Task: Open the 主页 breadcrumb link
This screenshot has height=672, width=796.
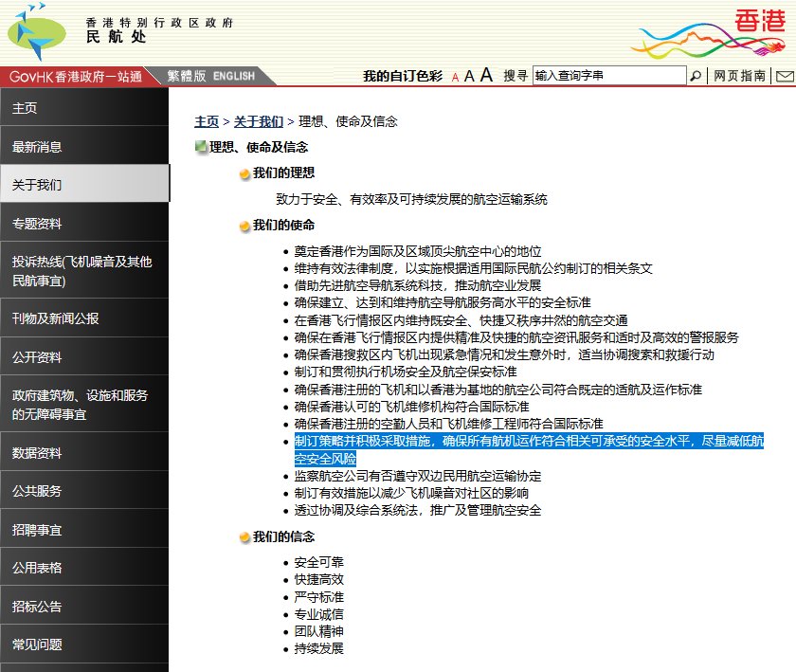Action: tap(206, 121)
